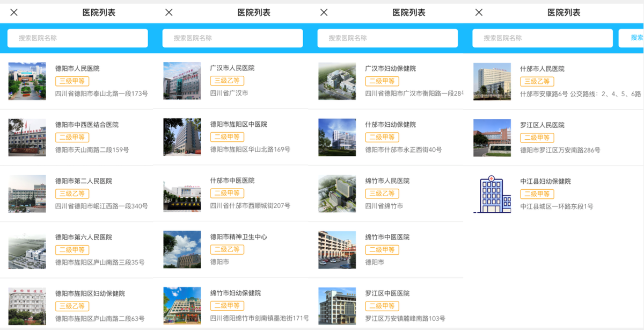Click the 三级甲等 badge under 德阳市人民医院

72,81
